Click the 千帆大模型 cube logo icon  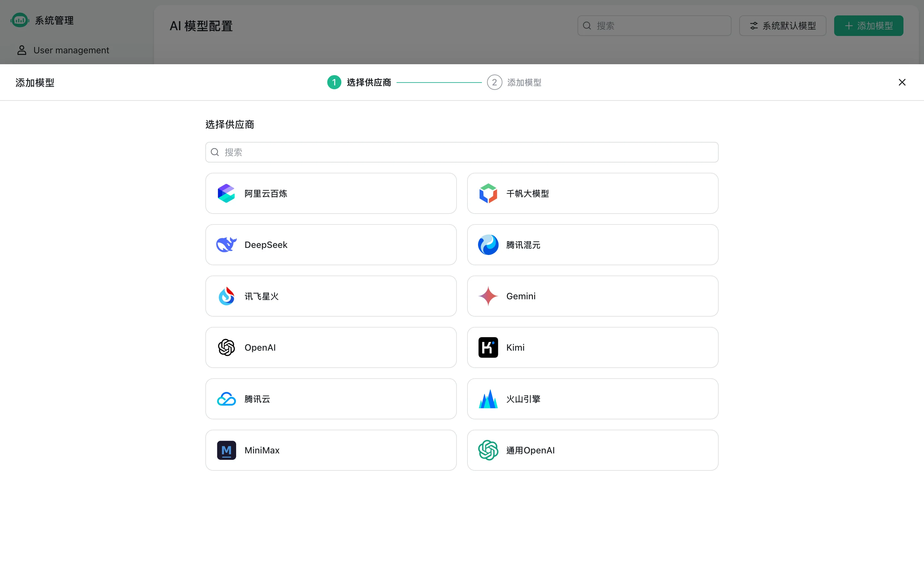tap(488, 193)
